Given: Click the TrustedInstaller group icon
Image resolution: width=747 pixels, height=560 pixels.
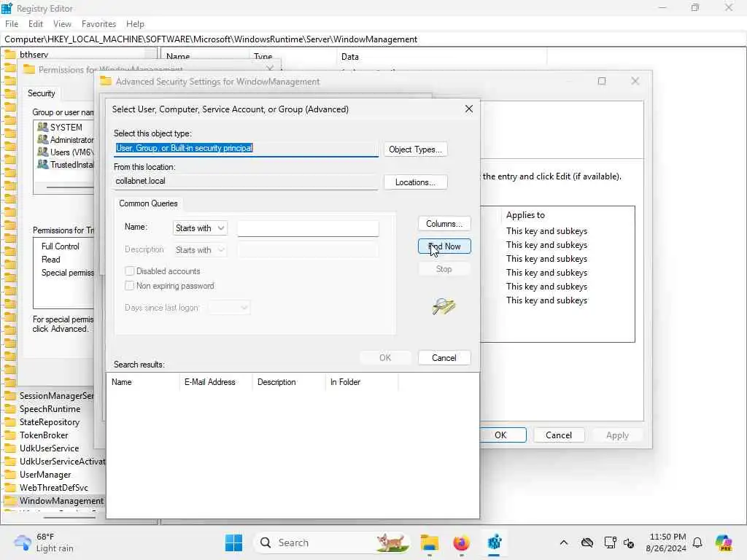Looking at the screenshot, I should click(x=42, y=164).
